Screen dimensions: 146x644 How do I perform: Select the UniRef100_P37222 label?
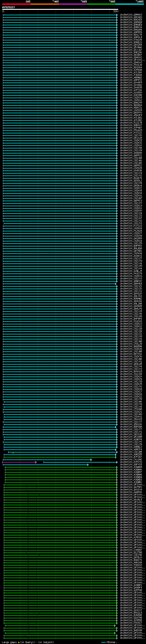(x=131, y=133)
